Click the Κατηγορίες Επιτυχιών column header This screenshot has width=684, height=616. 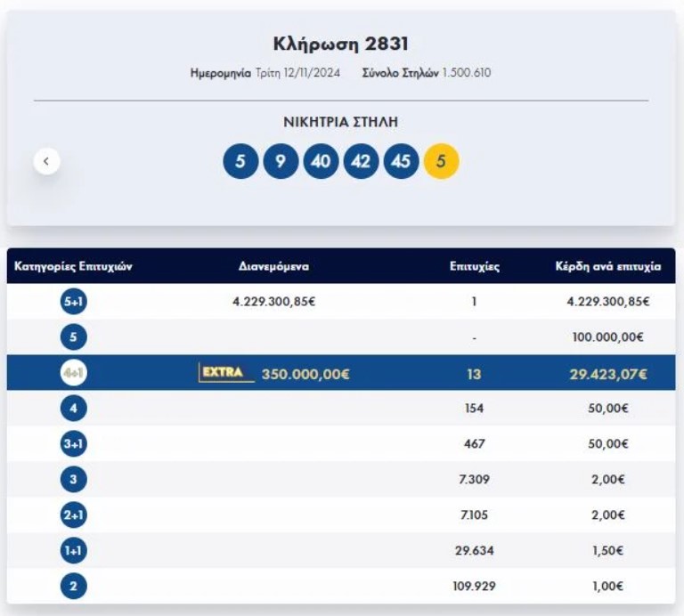tap(74, 266)
